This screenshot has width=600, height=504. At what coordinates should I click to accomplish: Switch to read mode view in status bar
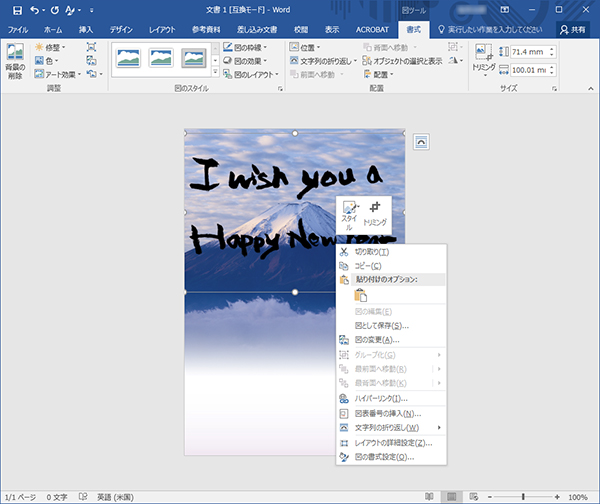(x=430, y=496)
